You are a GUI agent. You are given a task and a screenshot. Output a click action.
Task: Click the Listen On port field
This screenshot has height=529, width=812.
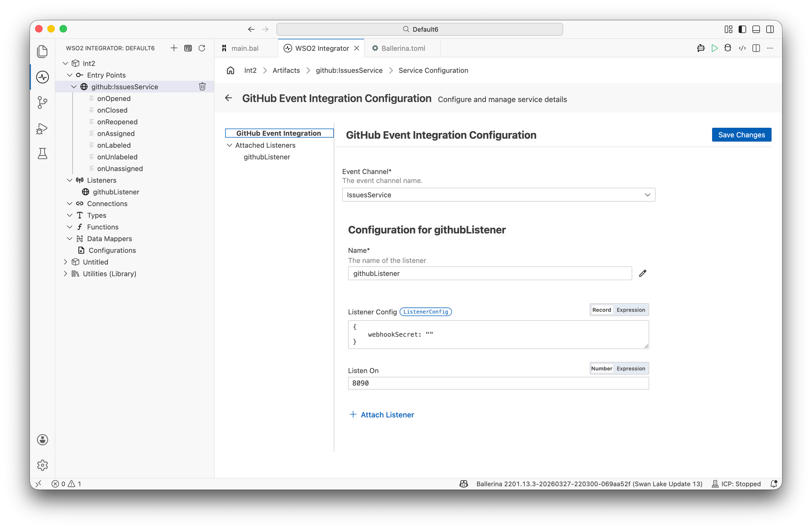click(498, 383)
